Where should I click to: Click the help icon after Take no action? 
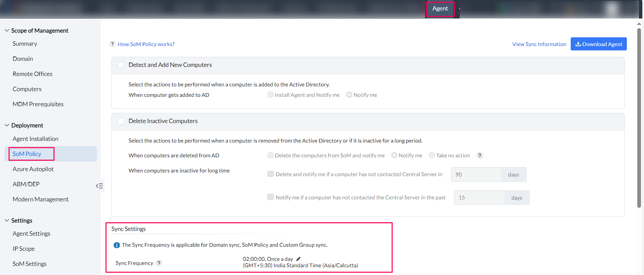480,155
